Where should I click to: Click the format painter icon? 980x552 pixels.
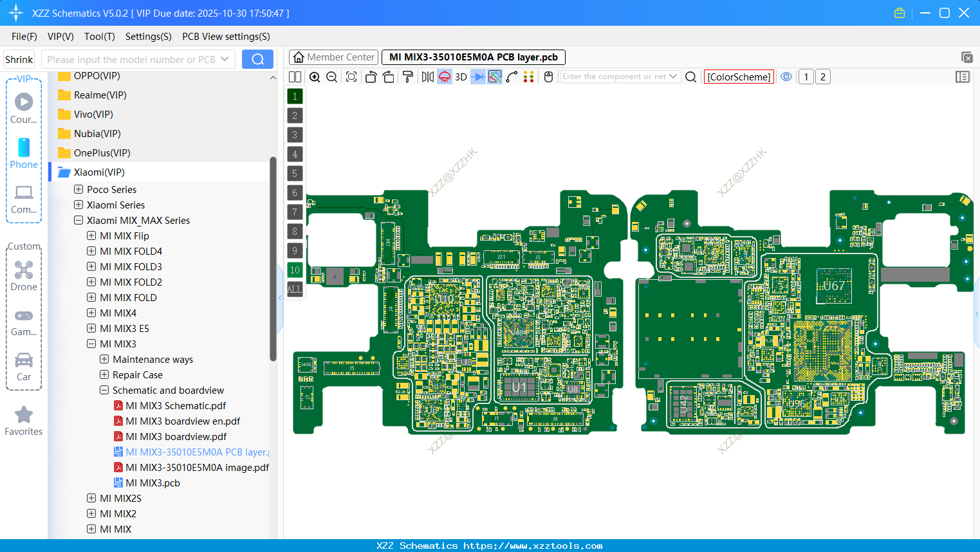(x=407, y=77)
